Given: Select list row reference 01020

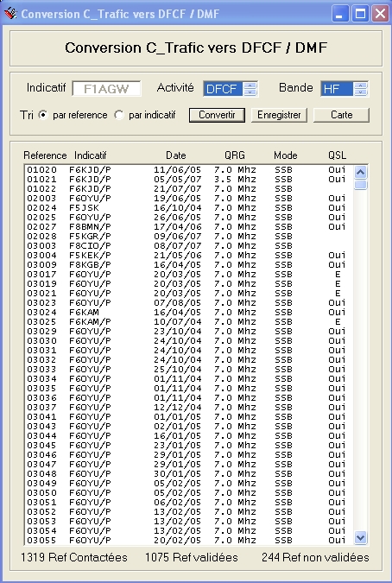Looking at the screenshot, I should [x=189, y=170].
